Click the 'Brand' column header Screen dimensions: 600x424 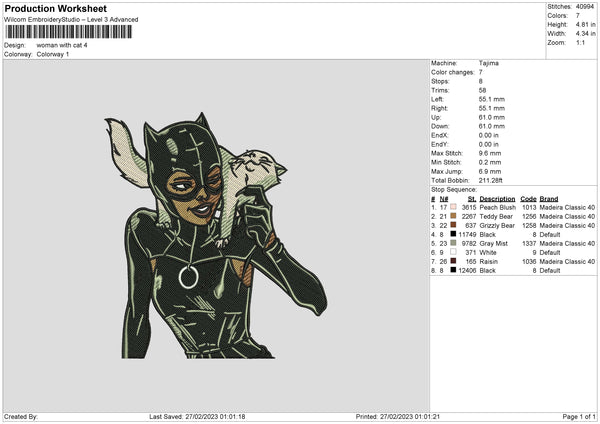pyautogui.click(x=549, y=199)
